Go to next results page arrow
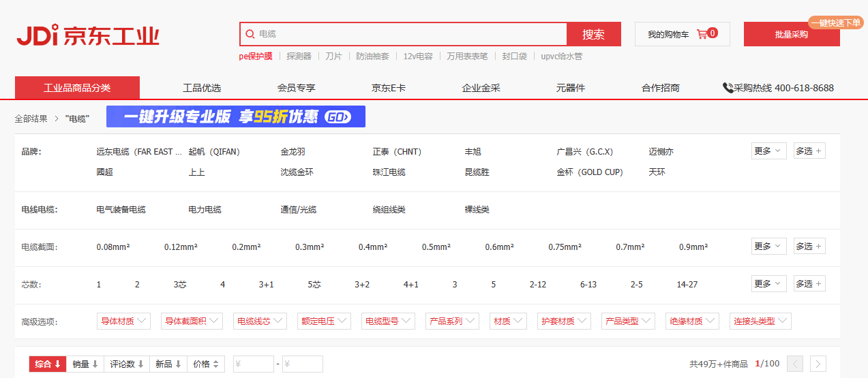Image resolution: width=868 pixels, height=378 pixels. pos(818,364)
